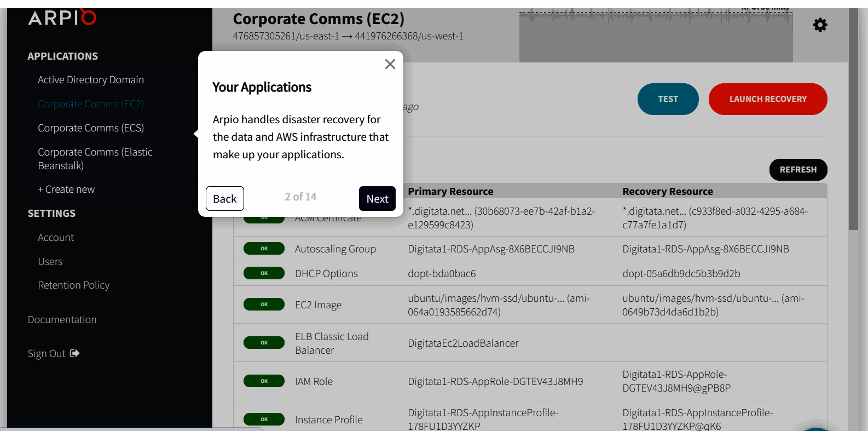Advance tour with the Next button
Screen dimensions: 868x431
point(377,198)
